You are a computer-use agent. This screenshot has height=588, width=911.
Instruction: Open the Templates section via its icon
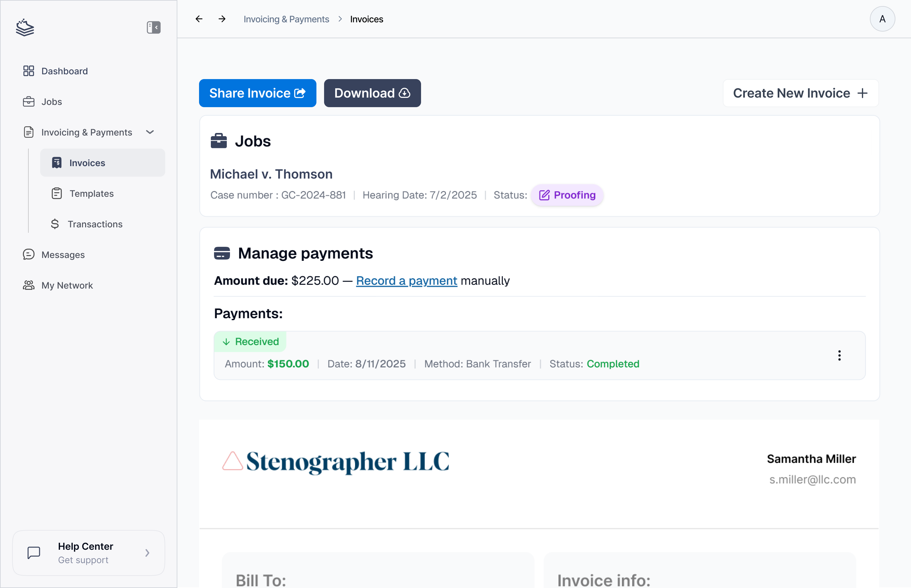click(x=56, y=193)
